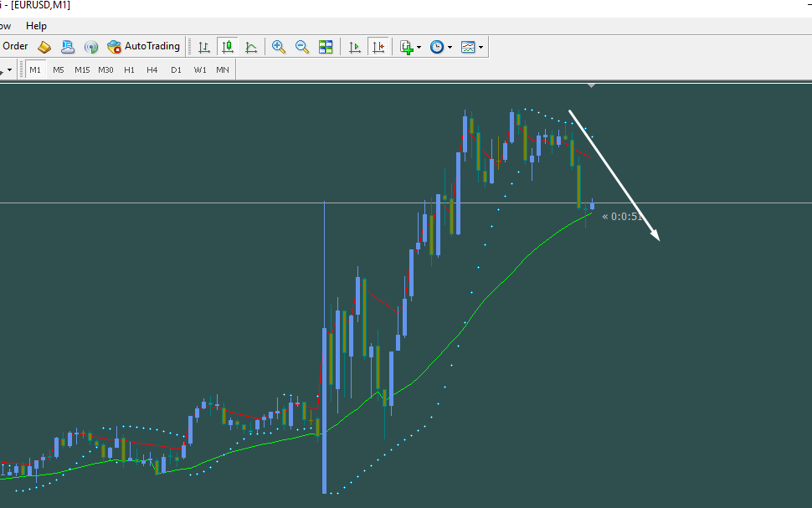Image resolution: width=812 pixels, height=508 pixels.
Task: Expand the dropdown arrow left of M1
Action: coord(9,70)
